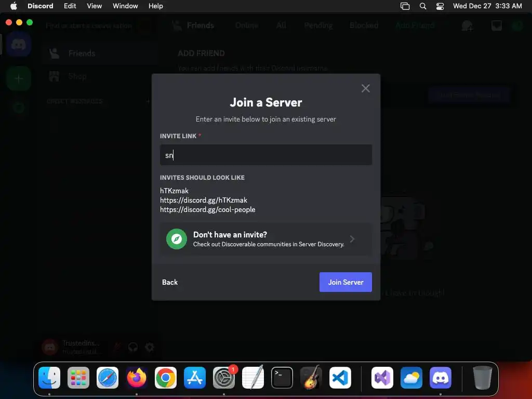Open Visual Studio purple icon in dock
Screen dimensions: 532x399
pos(382,378)
